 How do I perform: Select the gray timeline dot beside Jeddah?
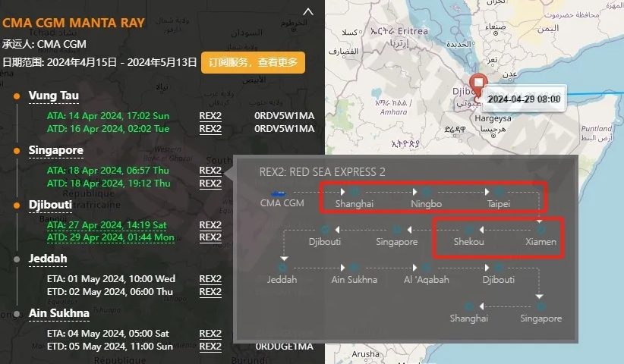(17, 259)
